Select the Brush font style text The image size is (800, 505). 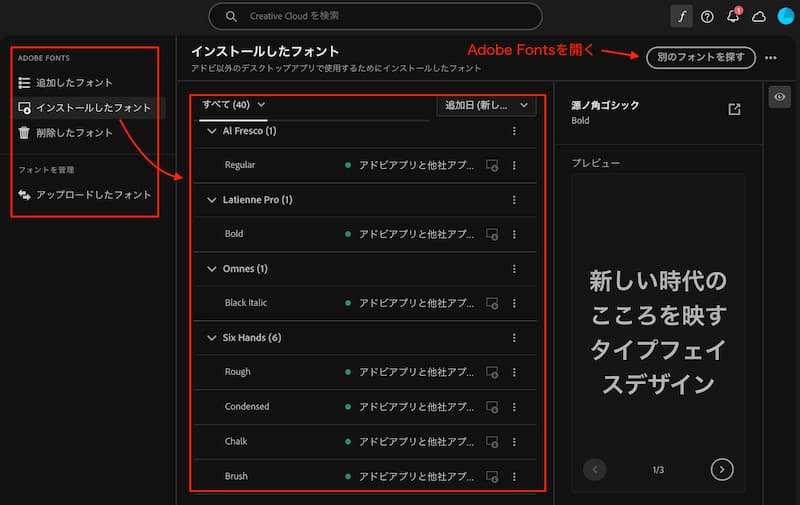tap(236, 476)
